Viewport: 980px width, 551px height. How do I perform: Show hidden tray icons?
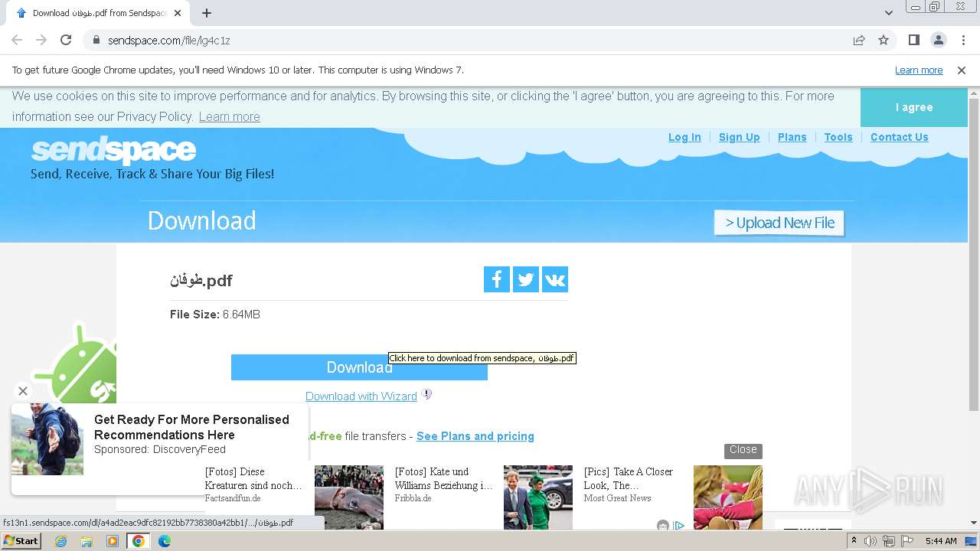pos(854,541)
